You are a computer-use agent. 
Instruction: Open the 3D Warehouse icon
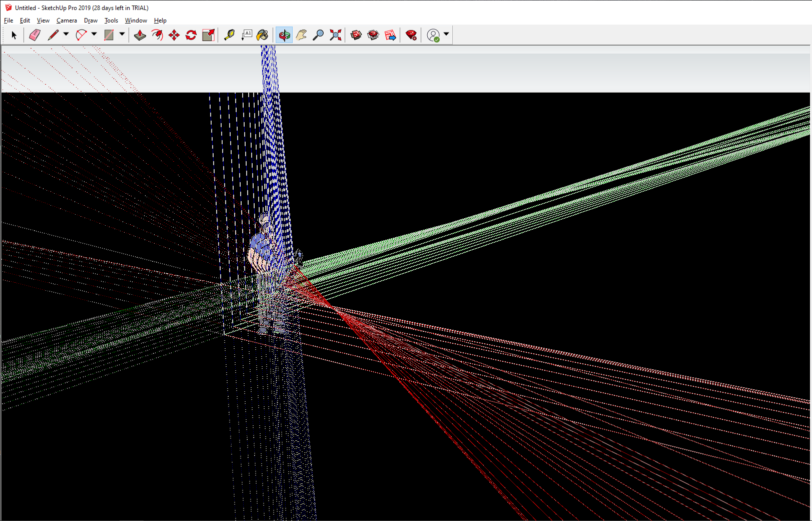point(356,35)
